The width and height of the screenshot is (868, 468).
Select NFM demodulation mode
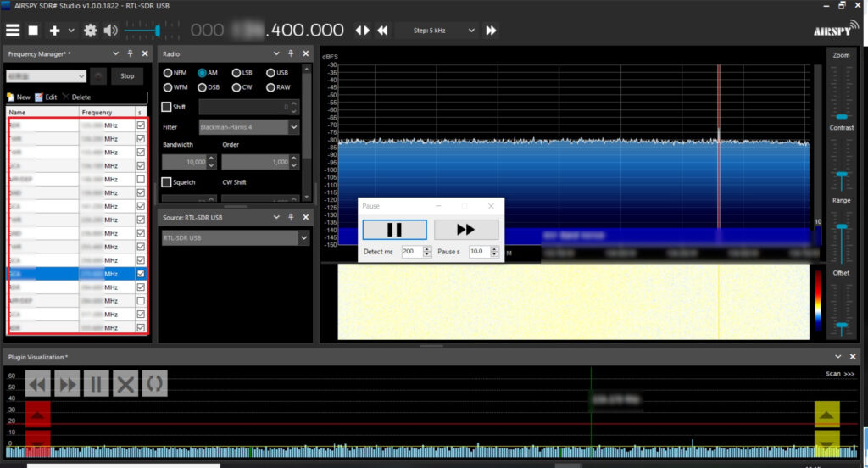(x=175, y=73)
